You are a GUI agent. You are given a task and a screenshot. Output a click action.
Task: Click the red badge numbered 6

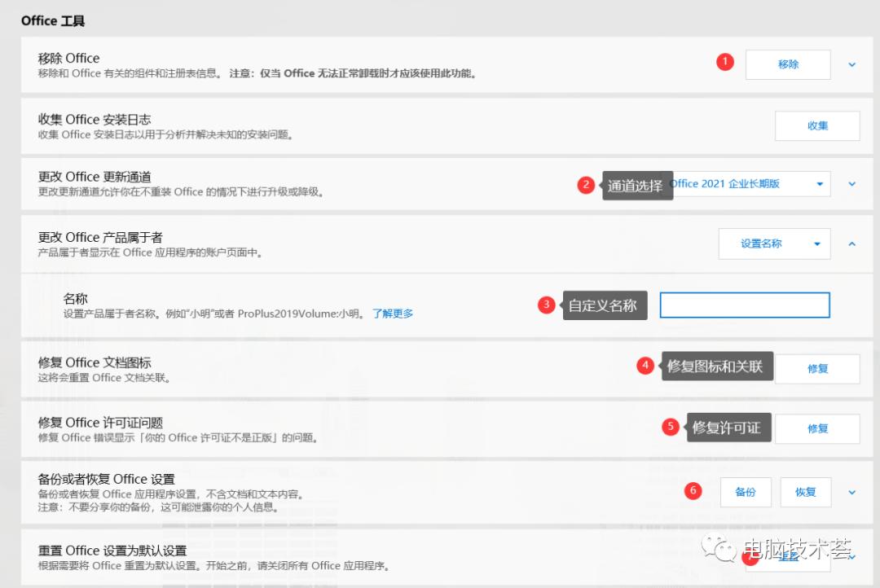[693, 490]
